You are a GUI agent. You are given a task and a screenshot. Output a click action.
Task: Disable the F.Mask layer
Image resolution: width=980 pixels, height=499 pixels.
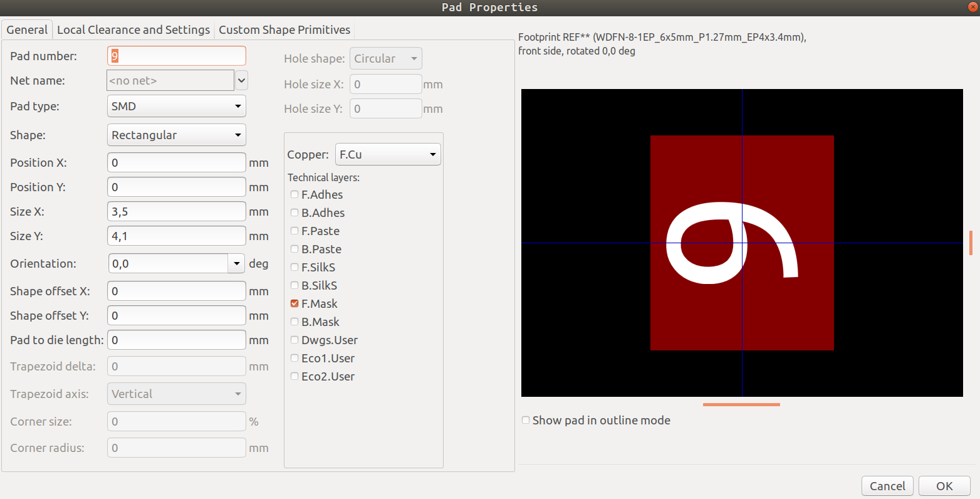295,303
